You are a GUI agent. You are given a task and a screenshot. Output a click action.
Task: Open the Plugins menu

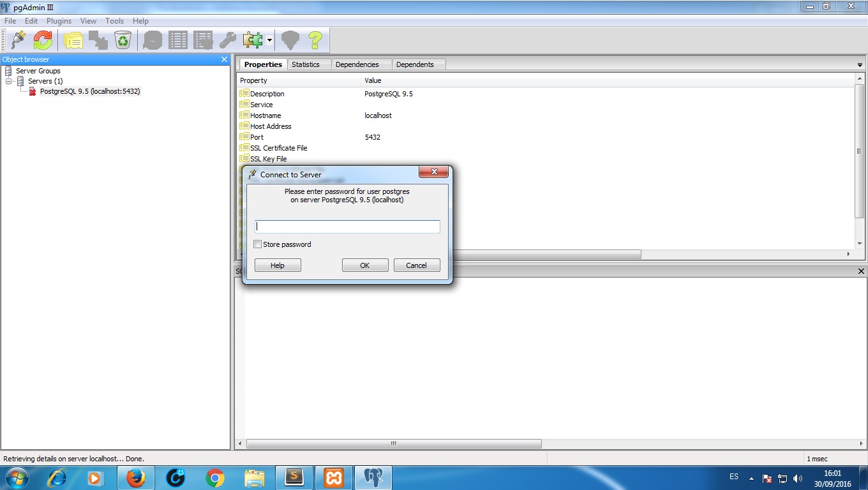pyautogui.click(x=59, y=21)
